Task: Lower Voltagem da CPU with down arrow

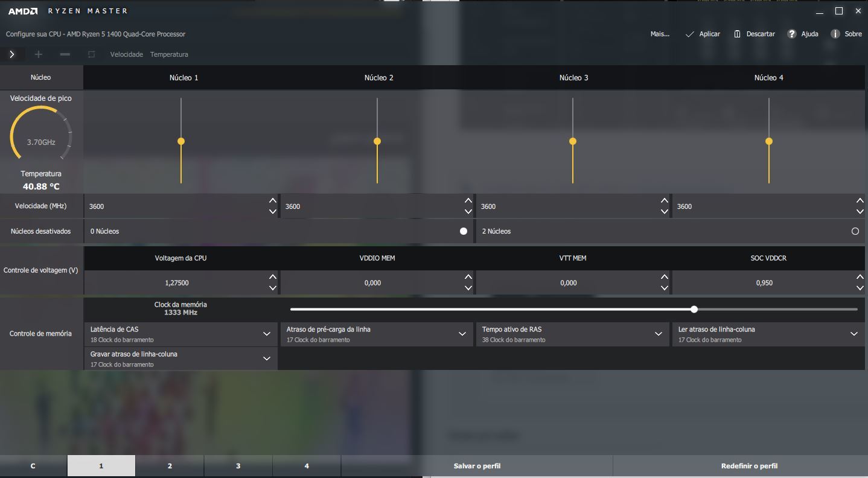Action: (x=273, y=288)
